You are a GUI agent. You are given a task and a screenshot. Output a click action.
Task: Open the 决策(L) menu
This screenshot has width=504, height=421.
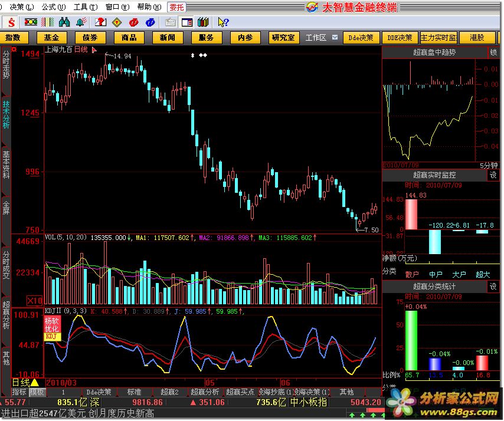[x=21, y=6]
